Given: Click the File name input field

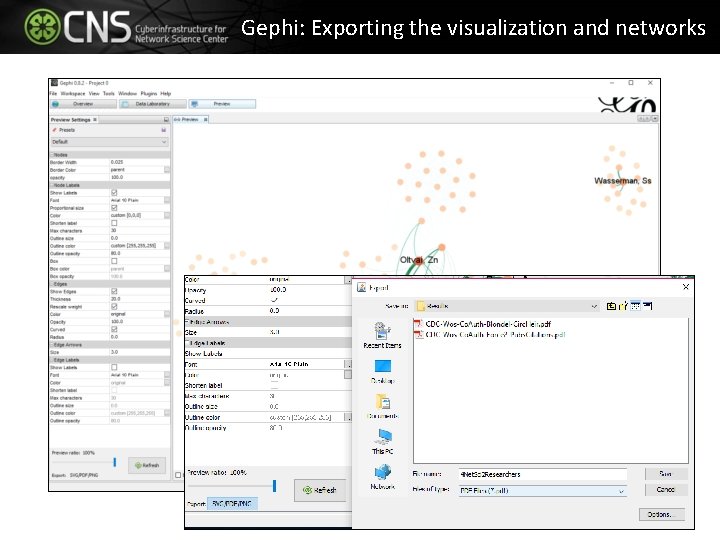Looking at the screenshot, I should point(543,474).
